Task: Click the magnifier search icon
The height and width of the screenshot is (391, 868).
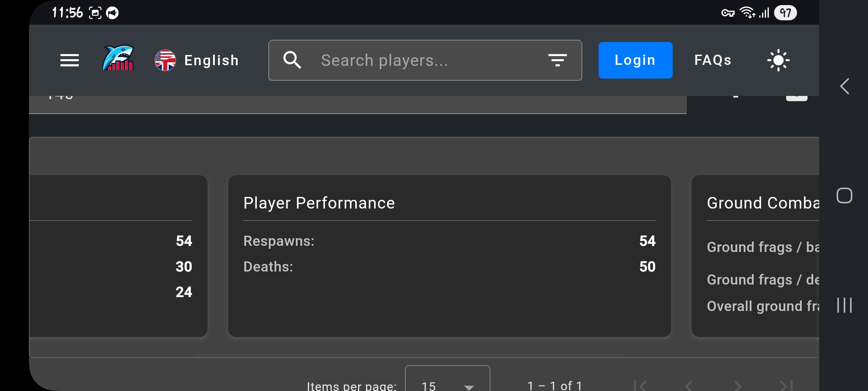Action: [x=292, y=60]
